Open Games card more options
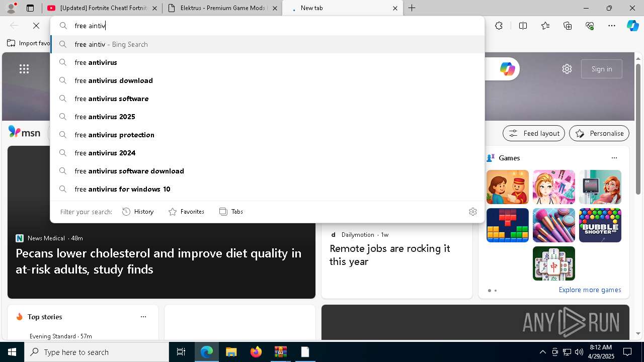 click(x=614, y=158)
